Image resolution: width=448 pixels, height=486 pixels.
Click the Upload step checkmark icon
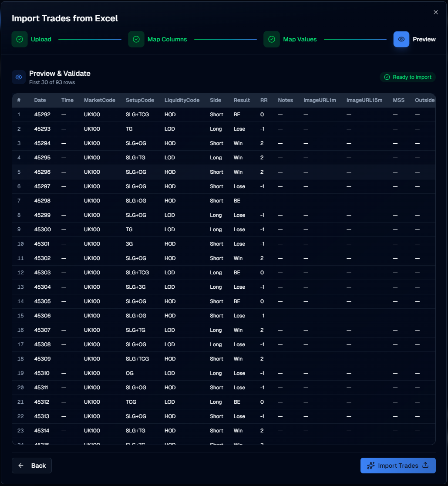[20, 39]
